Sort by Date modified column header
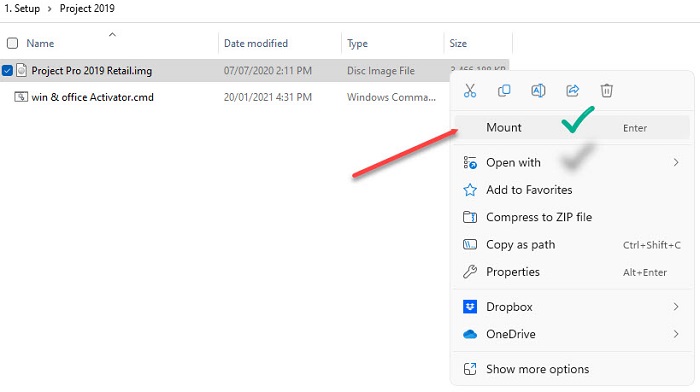700x392 pixels. coord(256,43)
